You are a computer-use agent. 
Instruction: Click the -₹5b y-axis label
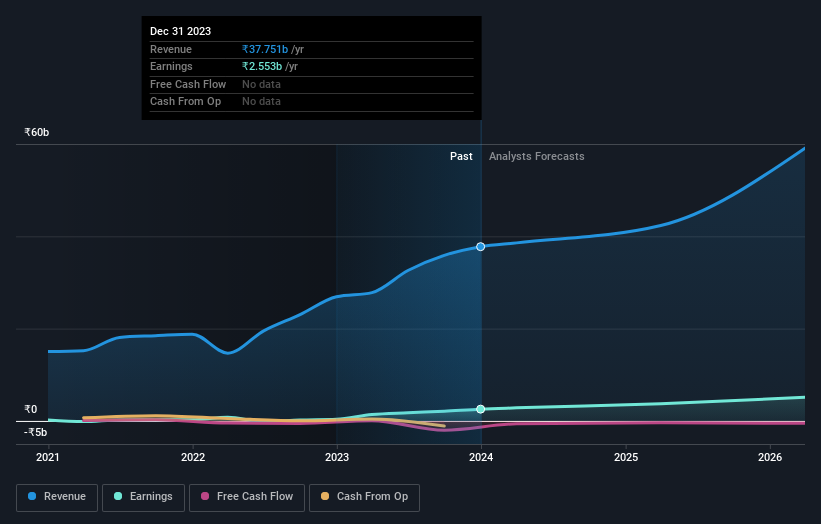[x=36, y=432]
